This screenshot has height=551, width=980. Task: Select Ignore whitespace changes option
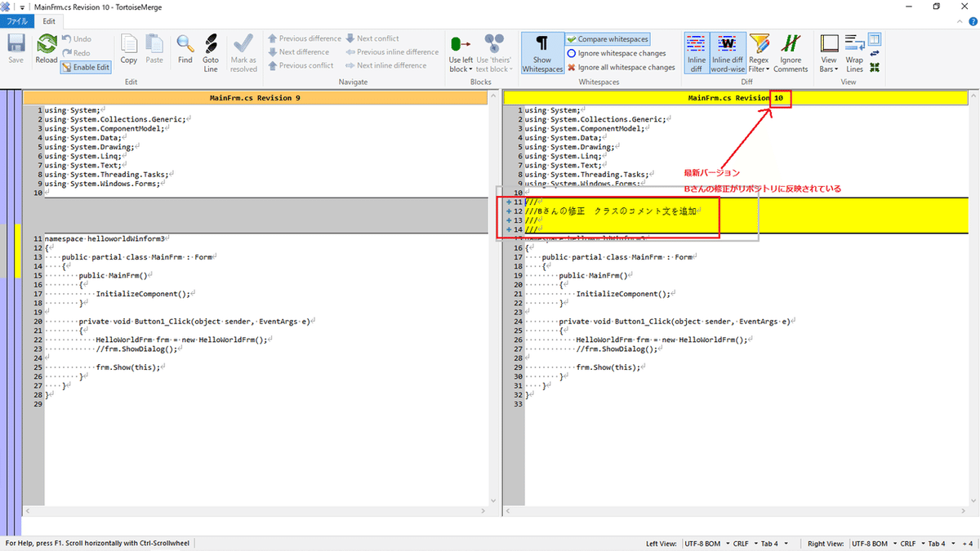point(617,53)
